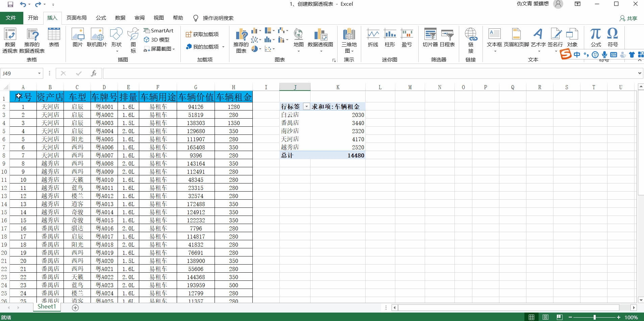
Task: Expand the Name Box dropdown arrow
Action: (x=39, y=73)
